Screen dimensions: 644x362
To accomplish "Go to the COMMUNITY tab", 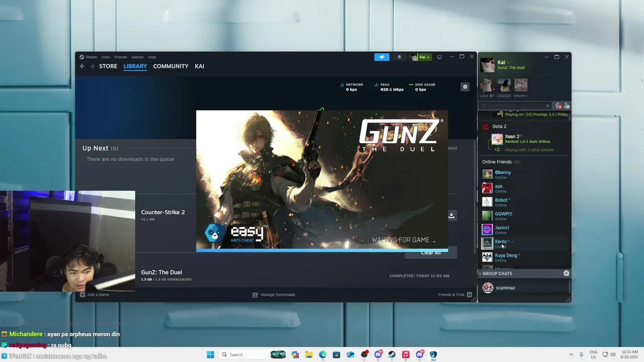I will pos(171,66).
